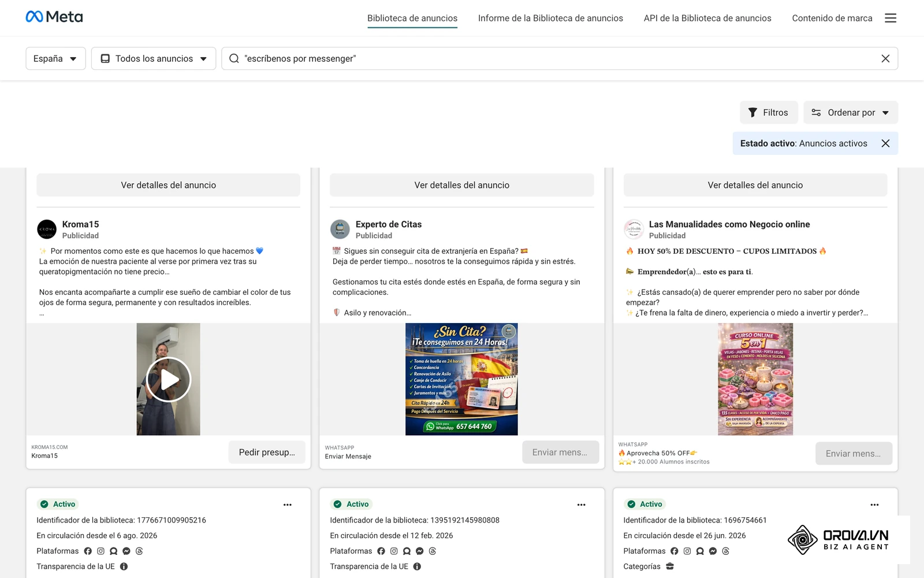Open more options for ad 1395192145980808

582,505
